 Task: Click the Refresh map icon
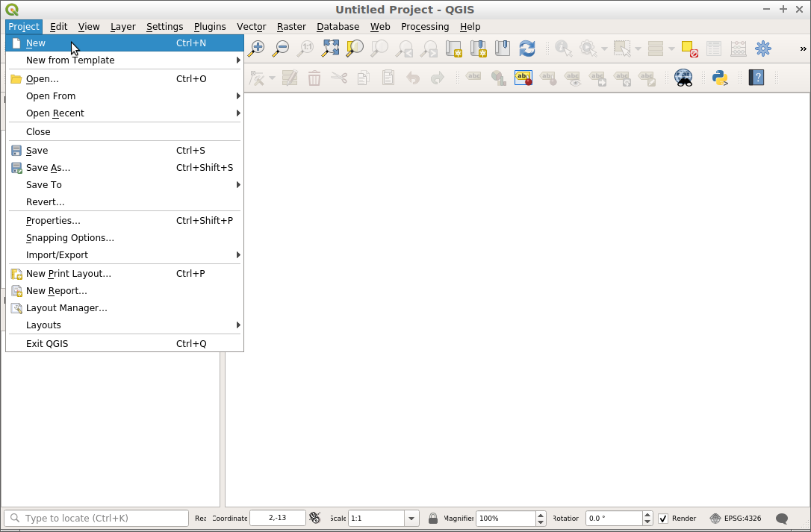527,48
